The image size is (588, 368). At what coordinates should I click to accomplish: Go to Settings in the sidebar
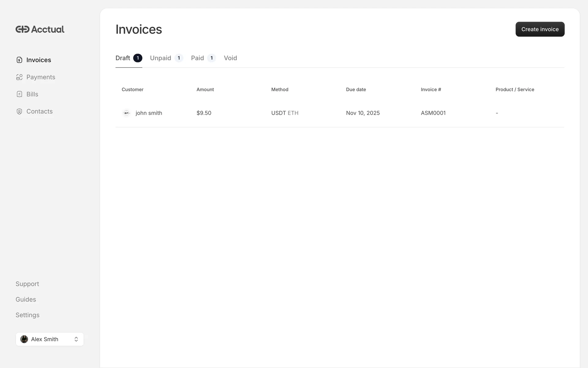(x=28, y=315)
